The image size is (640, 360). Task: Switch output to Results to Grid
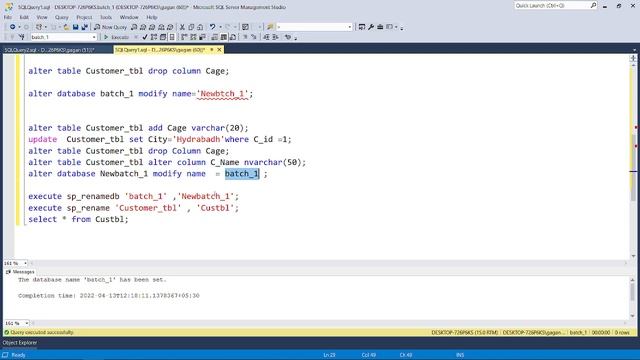coord(224,37)
